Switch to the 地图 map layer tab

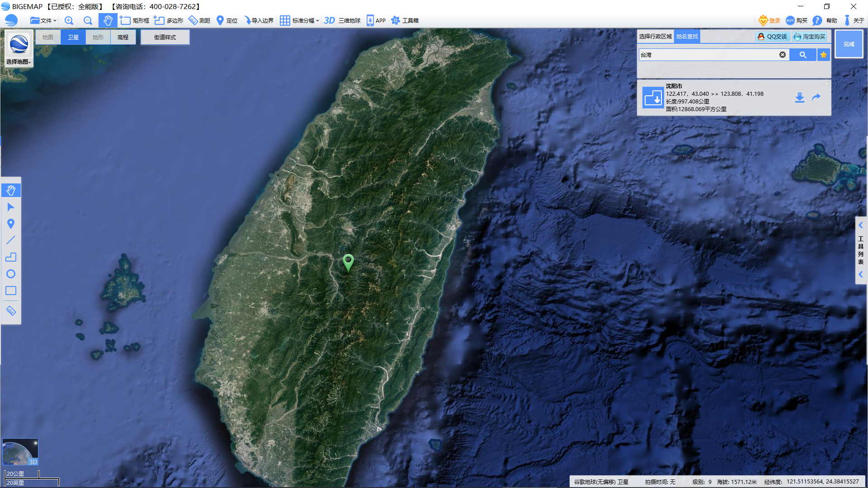pos(48,37)
